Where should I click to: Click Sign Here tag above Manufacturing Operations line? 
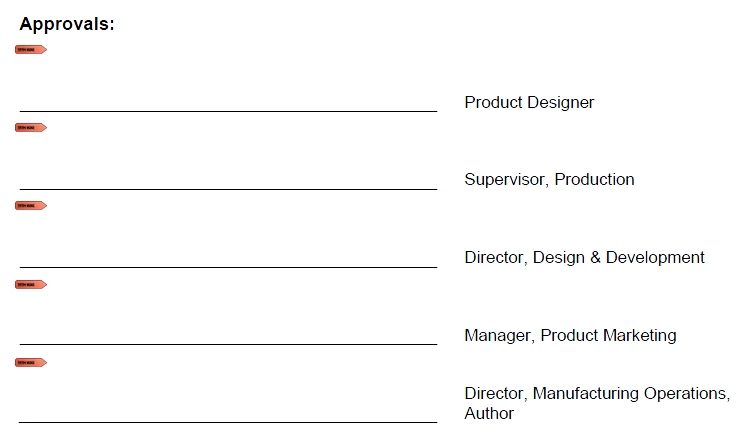pyautogui.click(x=31, y=362)
